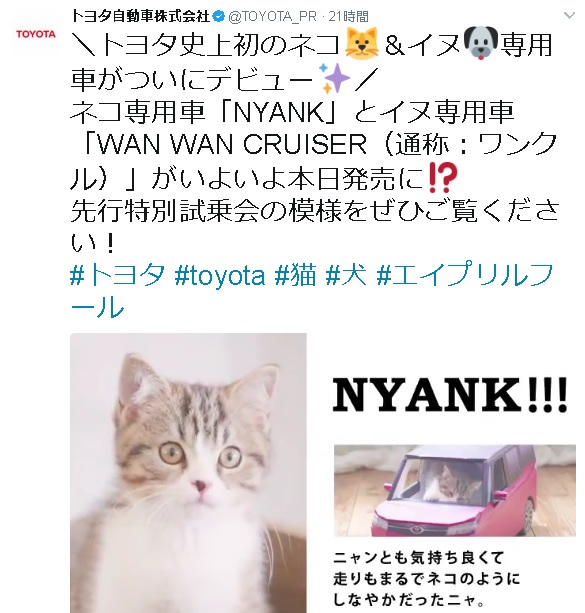
Task: Open the tweet options dropdown chevron
Action: 569,16
